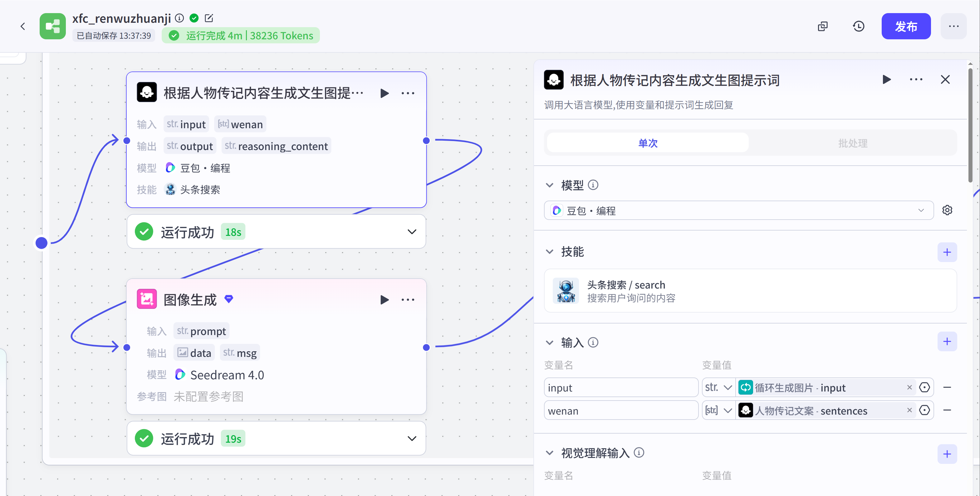Viewport: 980px width, 496px height.
Task: Click the duplicate window icon in header
Action: [x=822, y=26]
